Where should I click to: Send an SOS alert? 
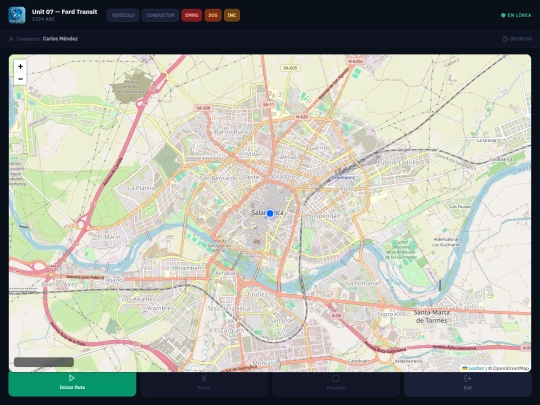(x=213, y=15)
